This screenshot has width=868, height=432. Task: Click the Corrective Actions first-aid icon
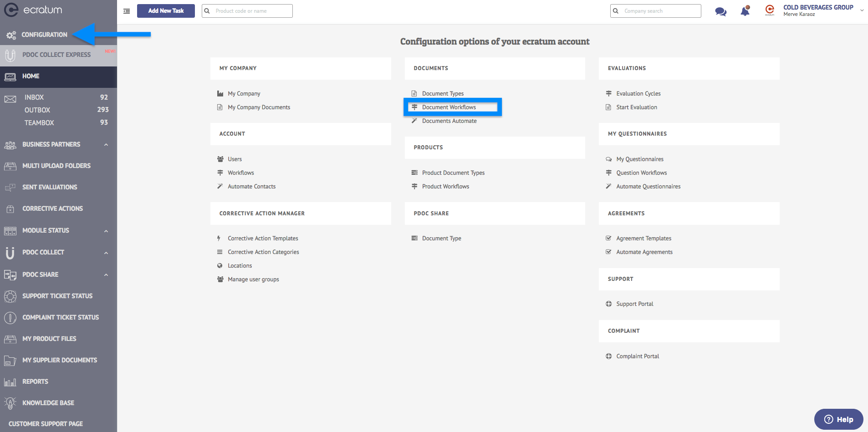click(10, 209)
